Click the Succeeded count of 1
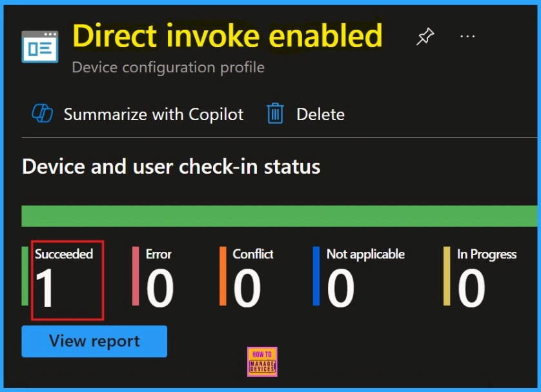The image size is (541, 392). [45, 288]
